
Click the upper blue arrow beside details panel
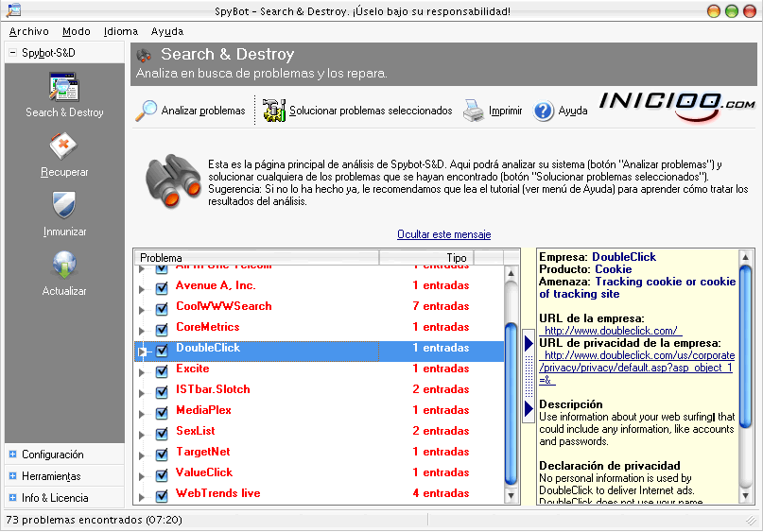click(529, 343)
